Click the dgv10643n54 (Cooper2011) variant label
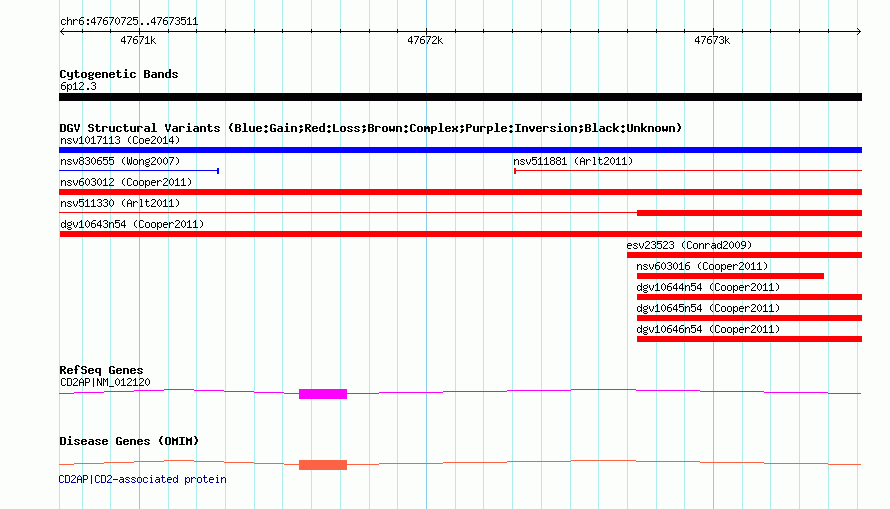Viewport: 890px width, 509px height. pos(132,224)
